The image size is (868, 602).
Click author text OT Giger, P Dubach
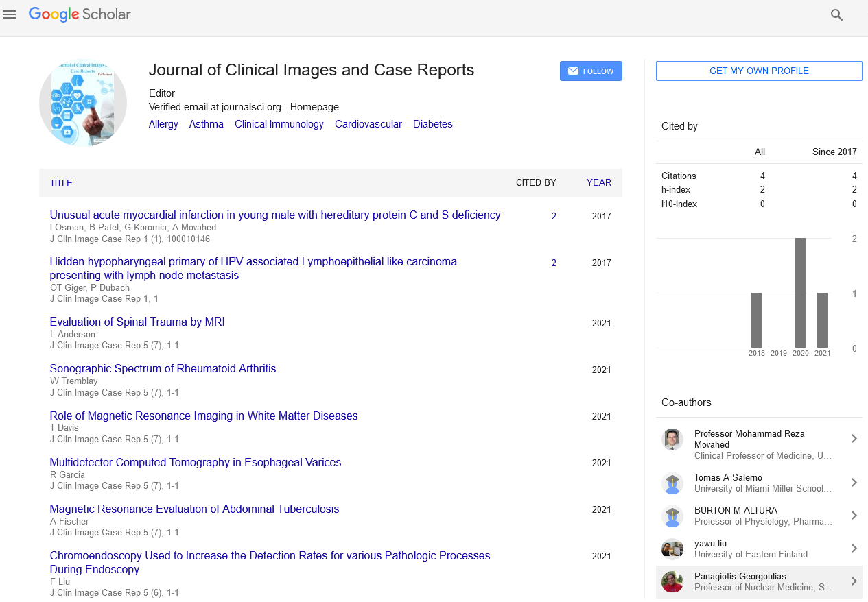coord(90,287)
